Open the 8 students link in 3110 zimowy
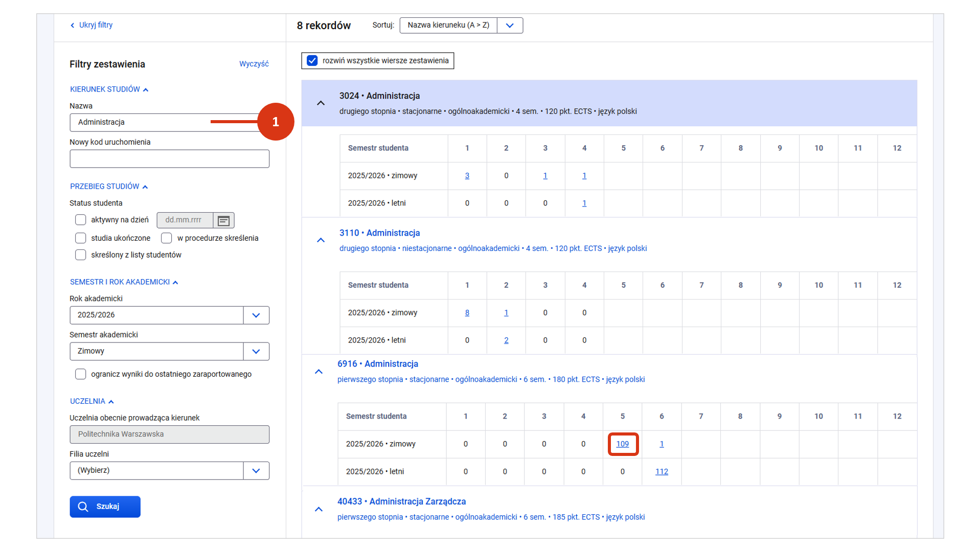 tap(467, 313)
